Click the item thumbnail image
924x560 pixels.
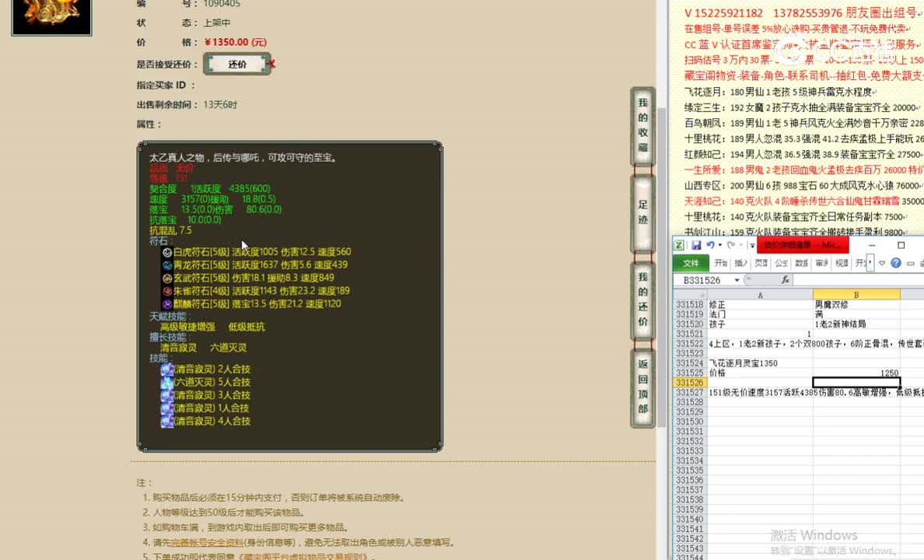click(52, 16)
